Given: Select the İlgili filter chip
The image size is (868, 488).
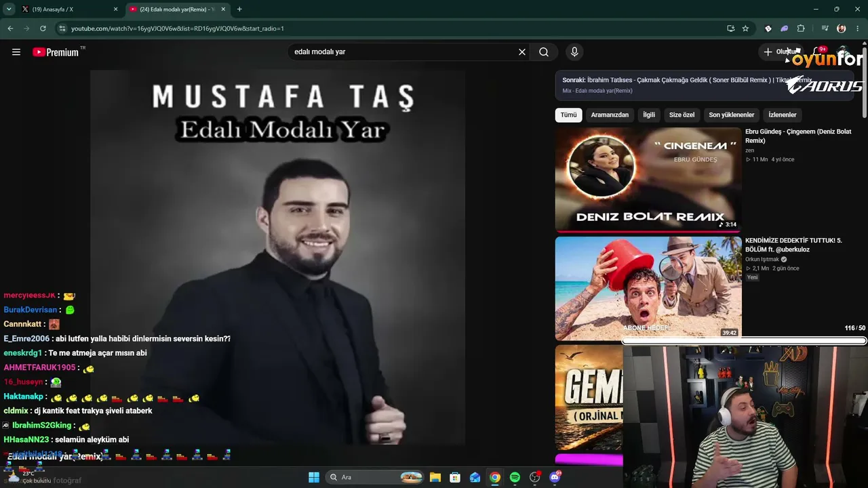Looking at the screenshot, I should pyautogui.click(x=649, y=115).
